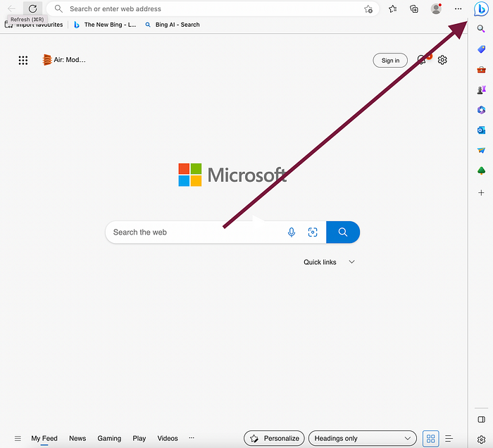This screenshot has width=493, height=448.
Task: Switch to the News tab
Action: [77, 438]
